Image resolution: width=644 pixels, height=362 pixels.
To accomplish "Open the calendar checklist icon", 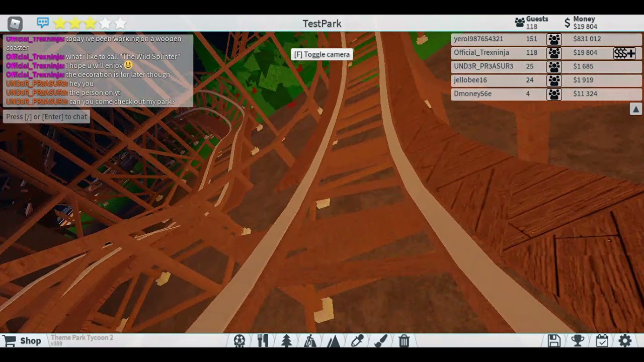I will (602, 341).
